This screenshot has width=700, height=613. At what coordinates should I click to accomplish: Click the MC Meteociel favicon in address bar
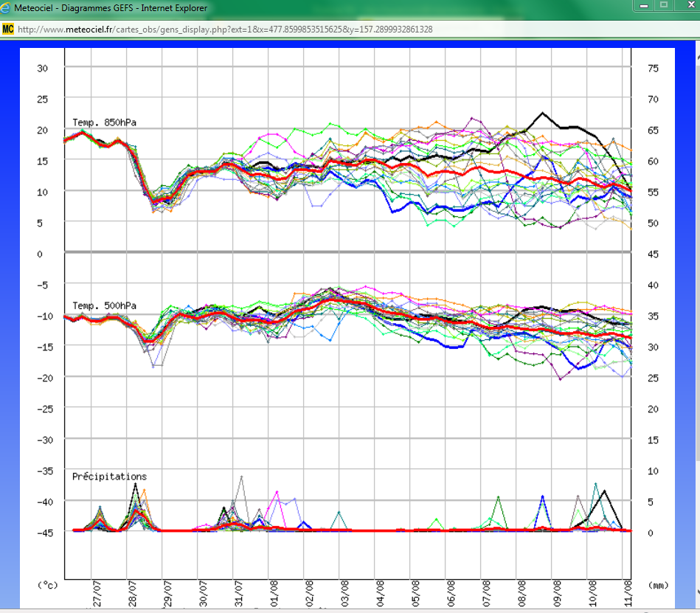pyautogui.click(x=8, y=30)
